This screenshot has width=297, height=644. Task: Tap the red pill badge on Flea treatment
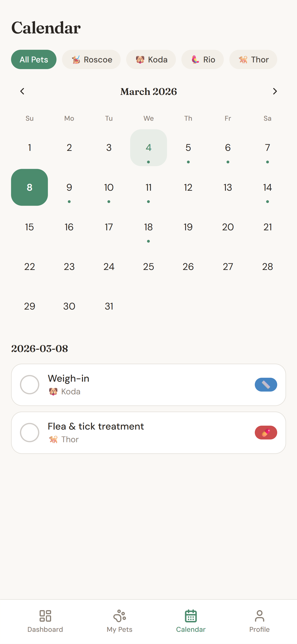[x=266, y=433]
